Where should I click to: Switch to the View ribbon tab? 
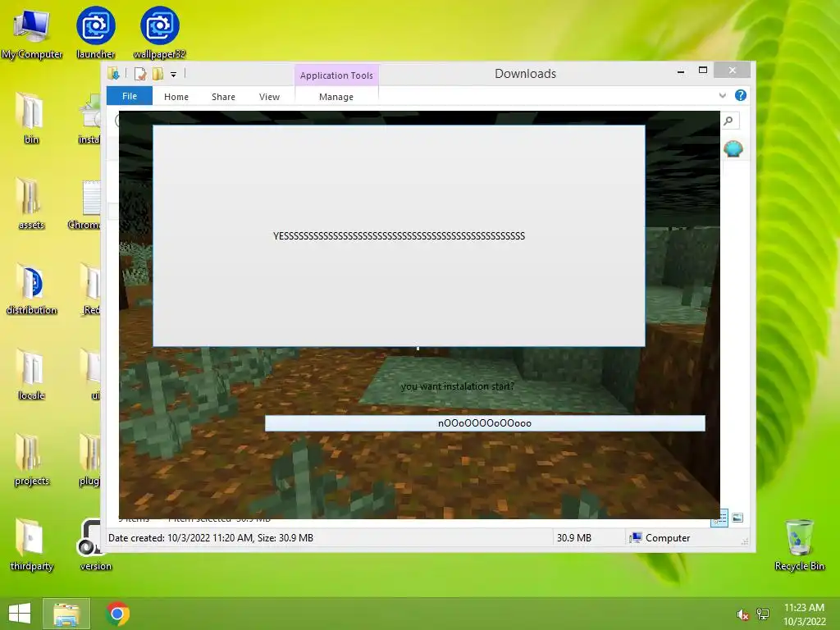point(269,97)
